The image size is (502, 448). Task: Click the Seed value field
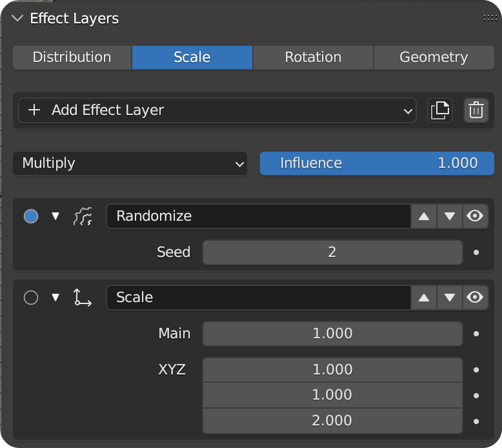[332, 252]
